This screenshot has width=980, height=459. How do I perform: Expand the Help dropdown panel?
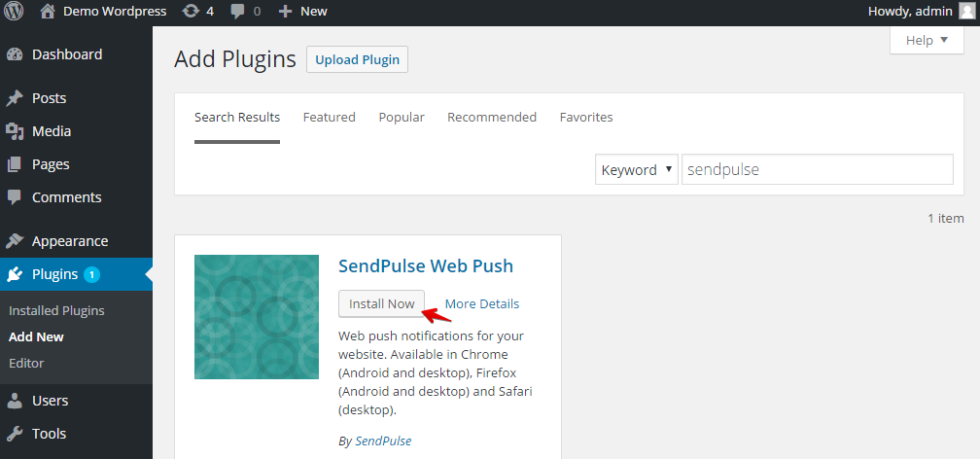pyautogui.click(x=927, y=40)
